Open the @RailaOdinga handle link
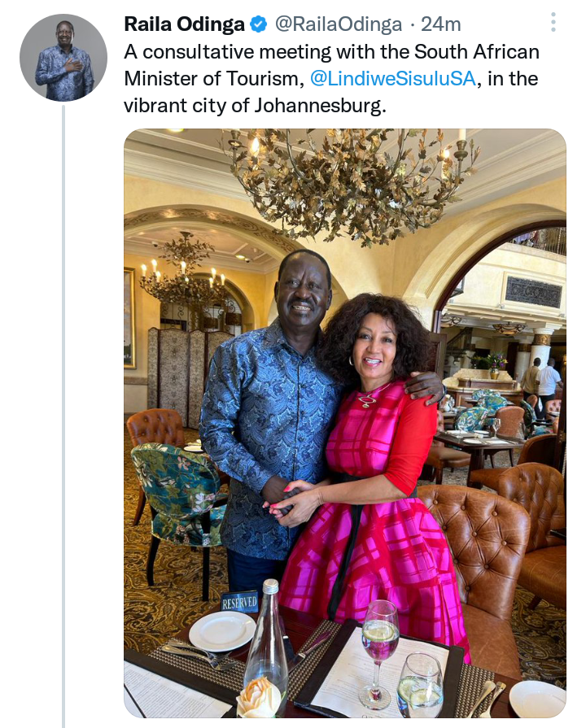Image resolution: width=586 pixels, height=728 pixels. pos(339,24)
